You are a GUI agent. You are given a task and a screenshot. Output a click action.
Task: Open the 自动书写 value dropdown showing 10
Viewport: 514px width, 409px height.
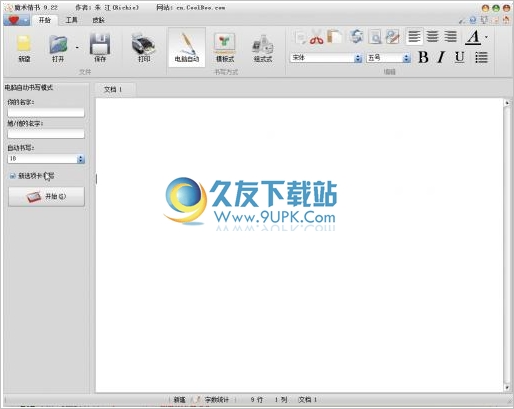81,159
